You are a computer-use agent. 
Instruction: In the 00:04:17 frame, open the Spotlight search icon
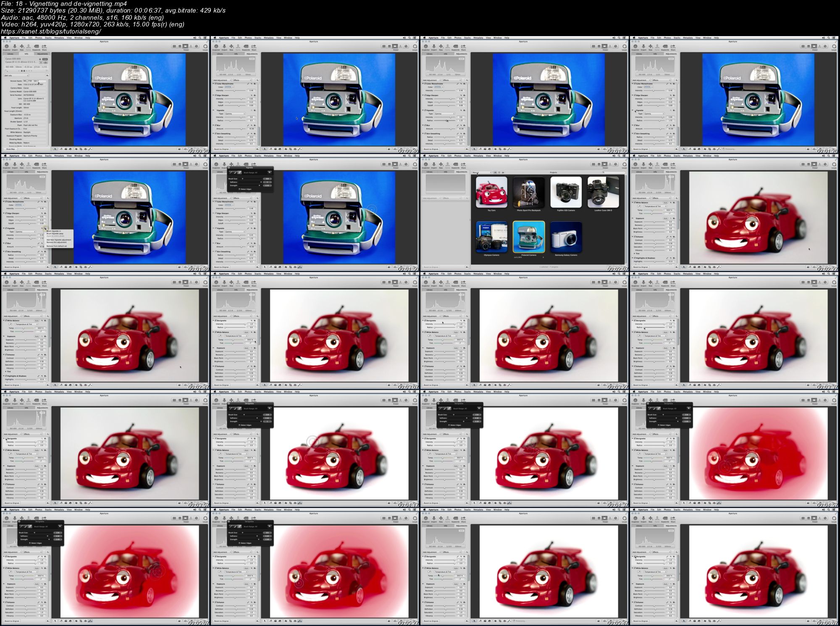(409, 392)
